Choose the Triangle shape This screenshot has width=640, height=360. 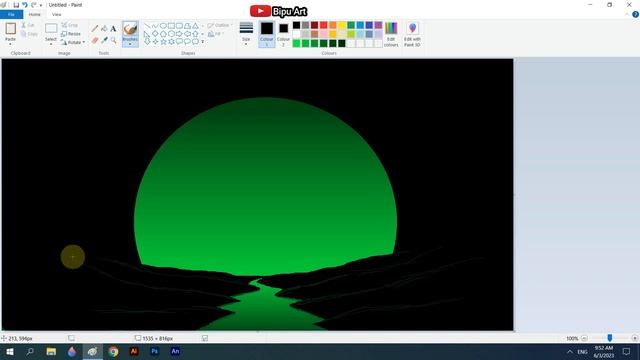pyautogui.click(x=196, y=26)
